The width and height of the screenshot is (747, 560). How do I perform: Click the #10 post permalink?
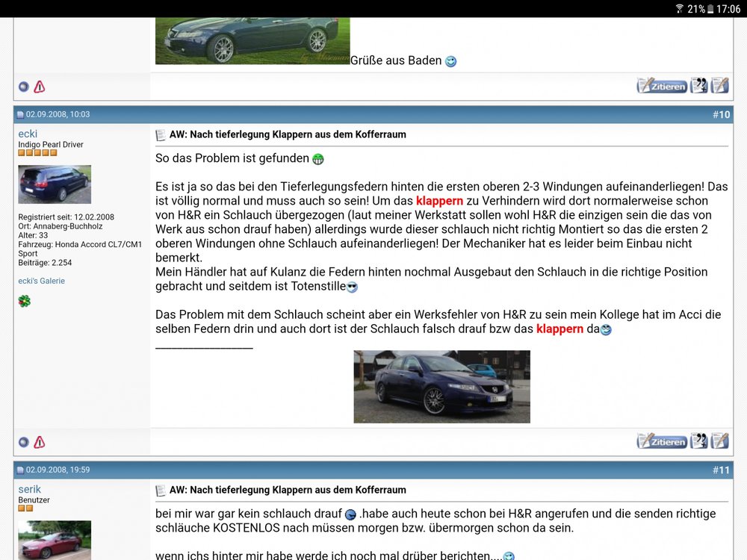click(x=720, y=113)
